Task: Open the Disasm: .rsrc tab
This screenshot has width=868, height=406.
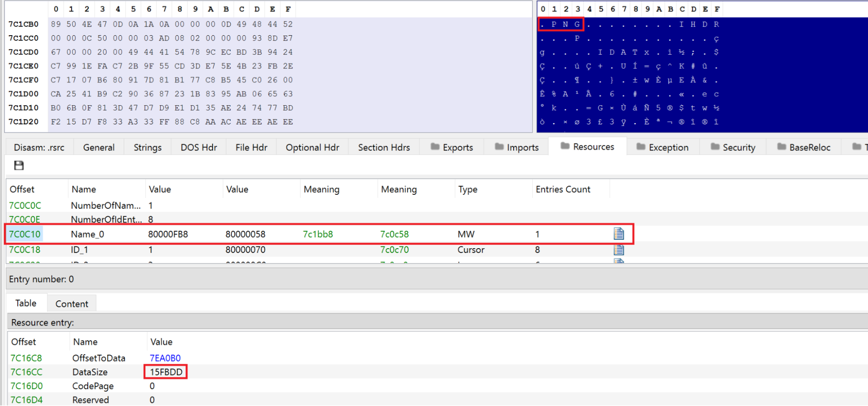Action: click(39, 147)
